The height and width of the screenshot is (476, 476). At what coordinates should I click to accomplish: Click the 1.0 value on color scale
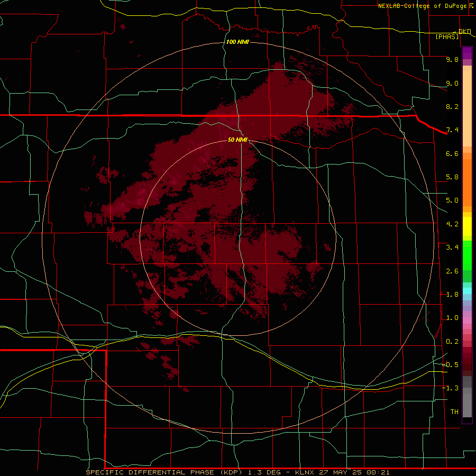pos(452,318)
